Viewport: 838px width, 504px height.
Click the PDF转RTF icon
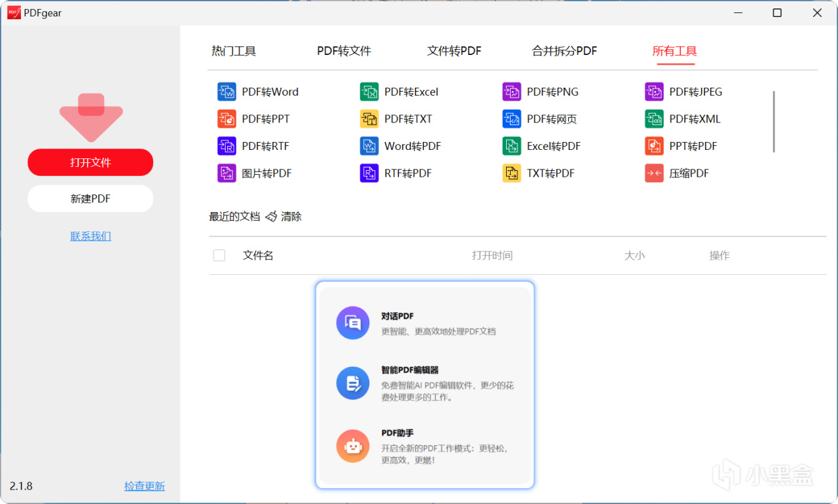coord(227,146)
